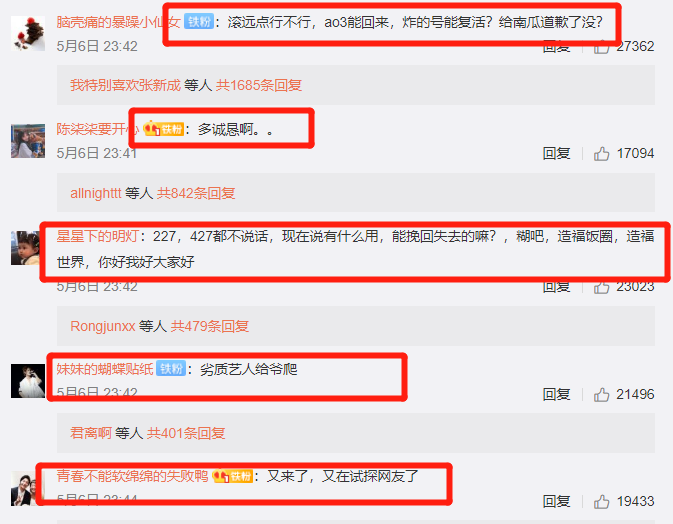Click crown 铁粉 badge of 青春不能软绵绵的失败鸭

point(232,476)
